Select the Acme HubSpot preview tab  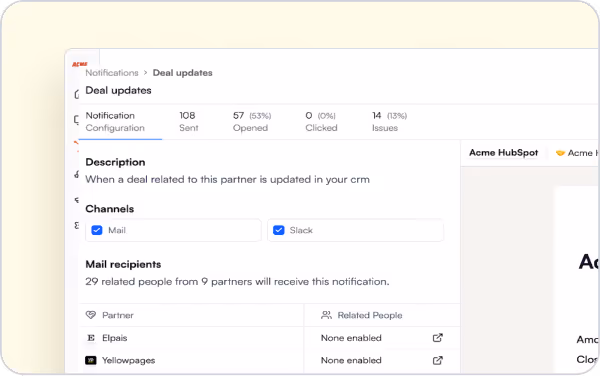tap(504, 153)
